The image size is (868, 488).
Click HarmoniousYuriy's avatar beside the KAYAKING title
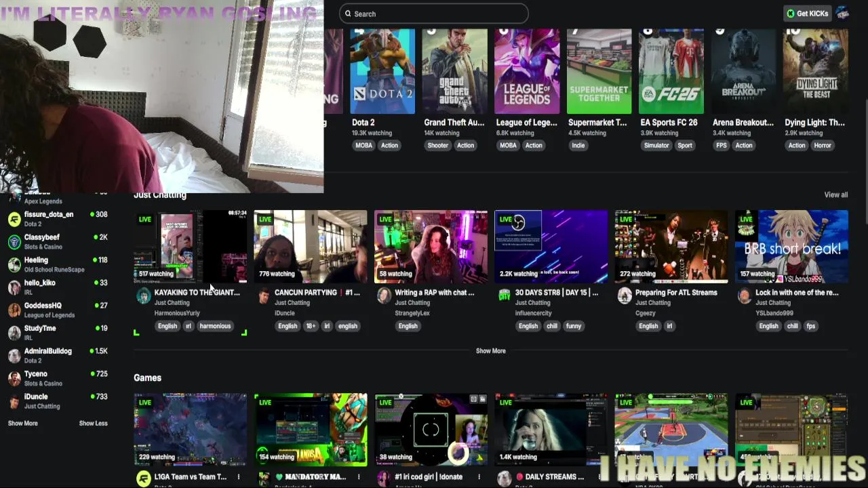(143, 296)
